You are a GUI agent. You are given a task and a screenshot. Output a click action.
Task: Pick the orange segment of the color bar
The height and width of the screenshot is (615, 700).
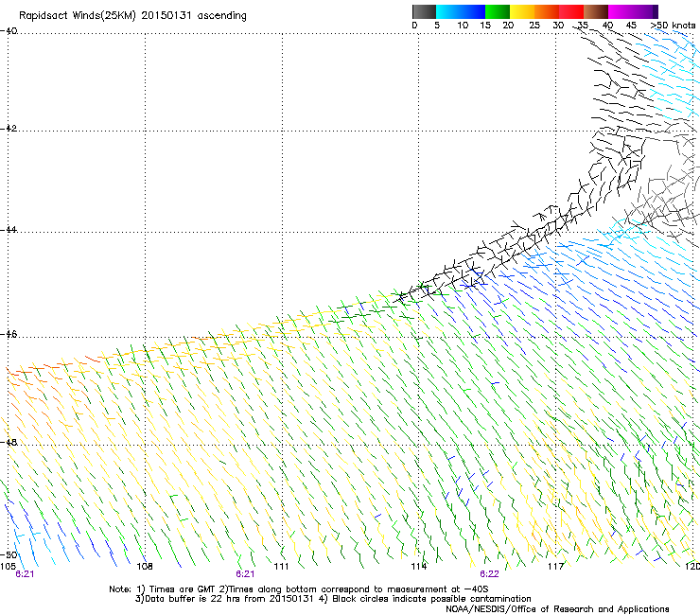[547, 11]
